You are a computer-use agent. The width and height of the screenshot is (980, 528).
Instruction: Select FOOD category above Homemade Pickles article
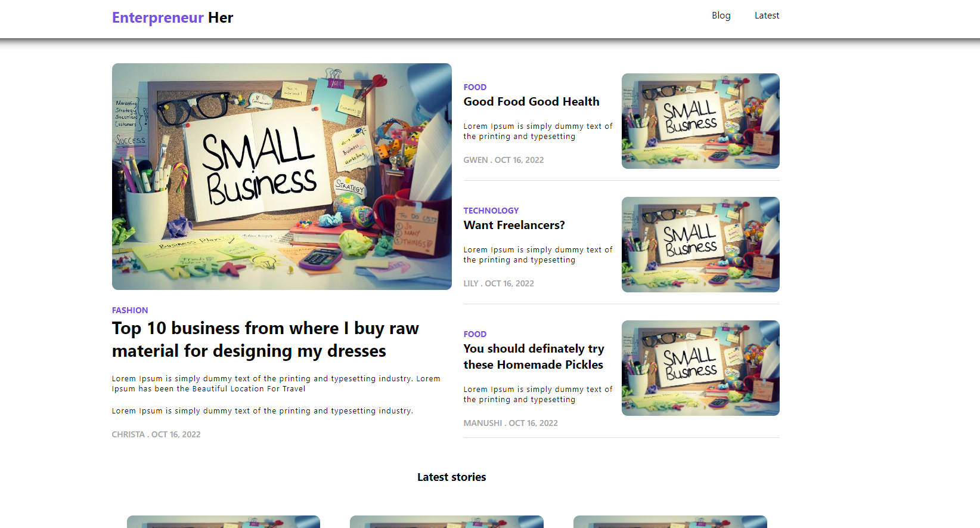(475, 334)
